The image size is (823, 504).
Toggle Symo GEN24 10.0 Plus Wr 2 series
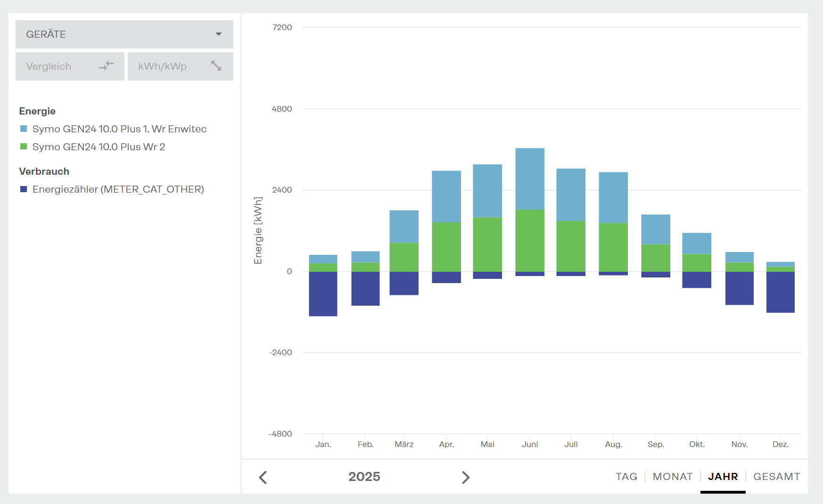99,147
